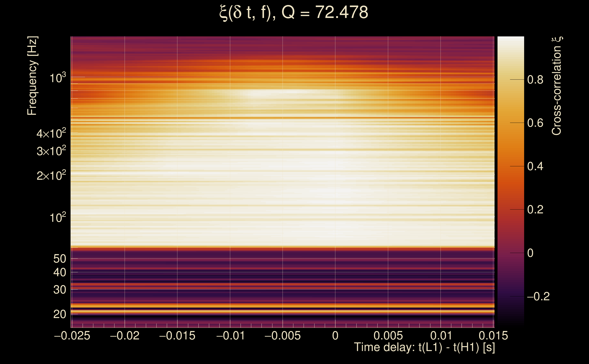This screenshot has width=589, height=364.
Task: Click the 10³ frequency tick label
Action: pos(58,78)
